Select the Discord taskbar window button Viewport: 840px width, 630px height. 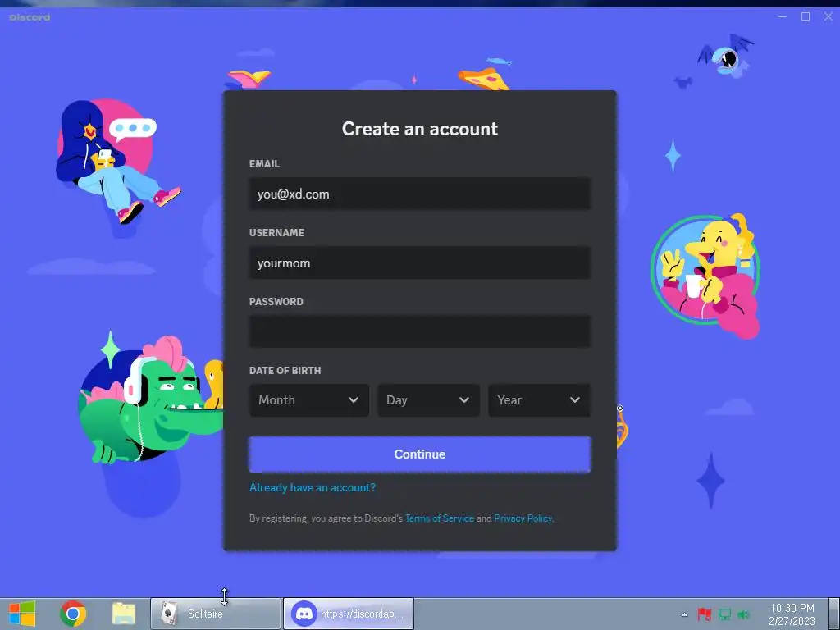pos(348,614)
